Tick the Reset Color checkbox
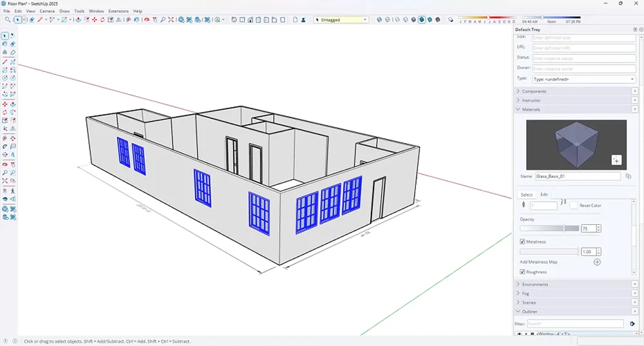Image resolution: width=644 pixels, height=346 pixels. [573, 206]
